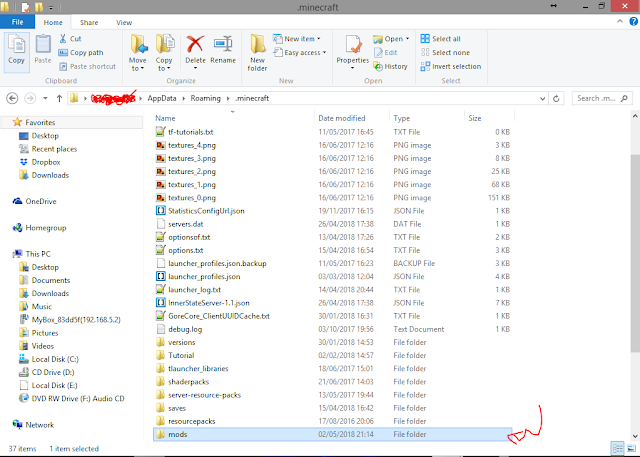Click the Paste ribbon icon

pyautogui.click(x=43, y=50)
